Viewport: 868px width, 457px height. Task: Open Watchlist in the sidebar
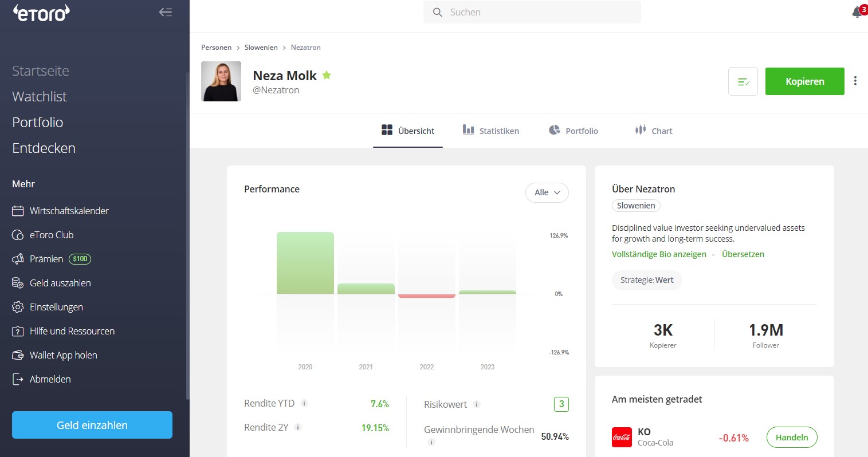click(40, 97)
